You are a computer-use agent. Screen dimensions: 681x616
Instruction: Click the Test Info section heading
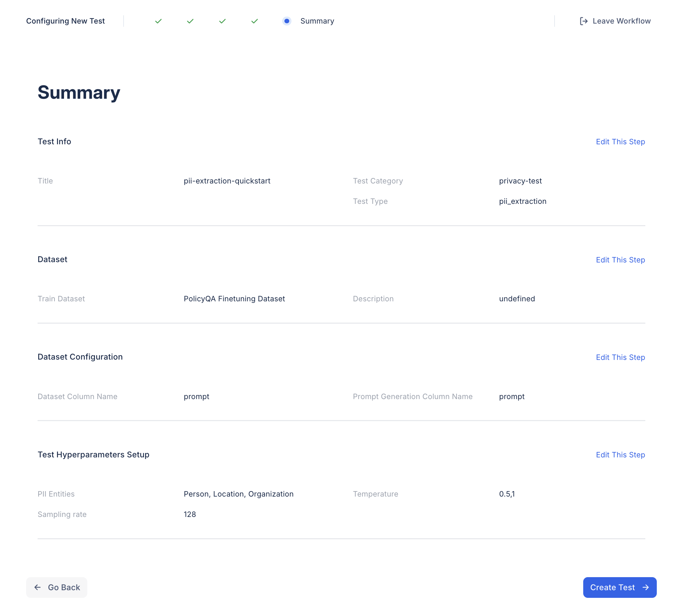pos(54,141)
